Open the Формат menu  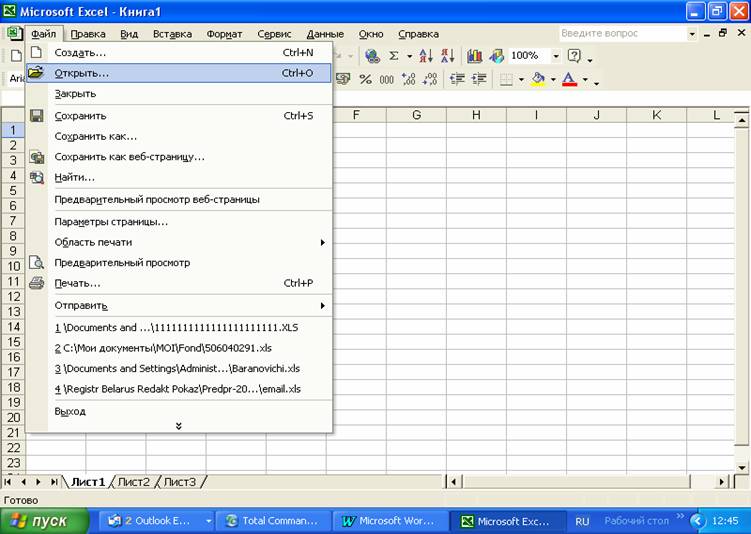tap(224, 34)
